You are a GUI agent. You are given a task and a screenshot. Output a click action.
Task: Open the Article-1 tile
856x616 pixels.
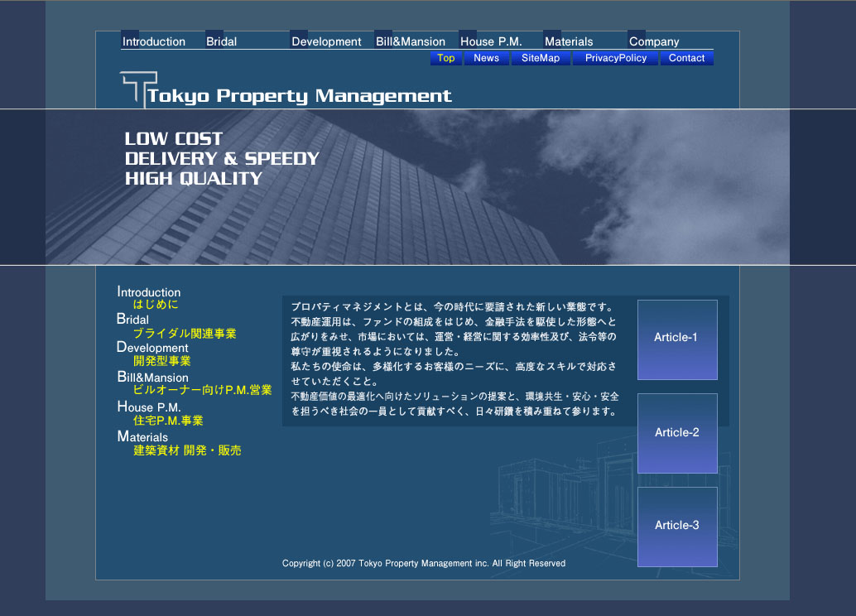click(x=676, y=339)
